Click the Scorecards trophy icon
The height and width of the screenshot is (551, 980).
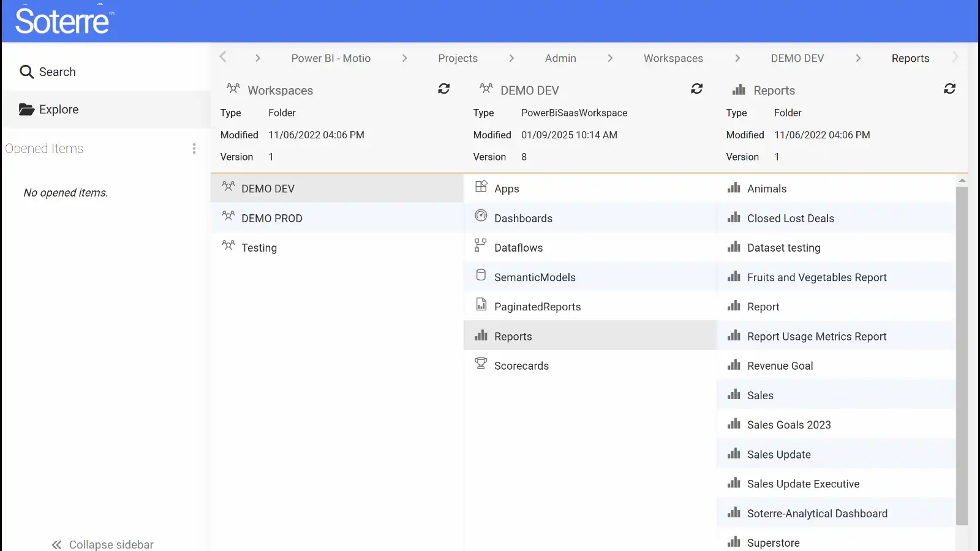coord(481,364)
